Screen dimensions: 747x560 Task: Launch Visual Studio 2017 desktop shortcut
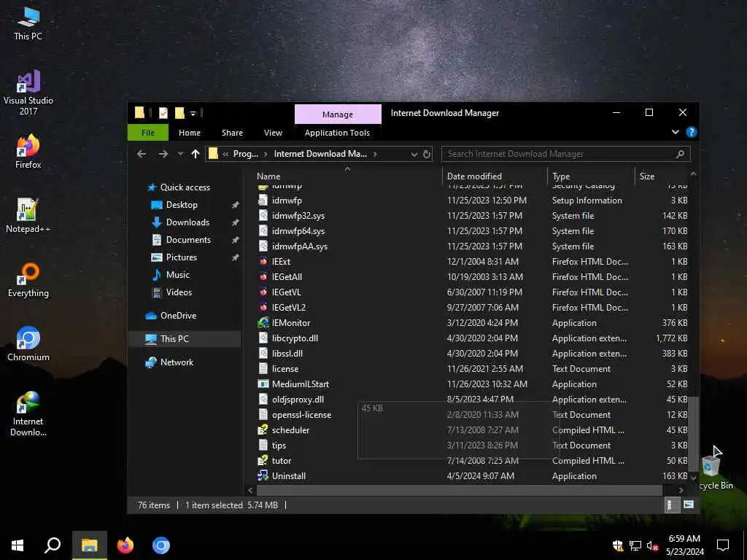pos(28,93)
